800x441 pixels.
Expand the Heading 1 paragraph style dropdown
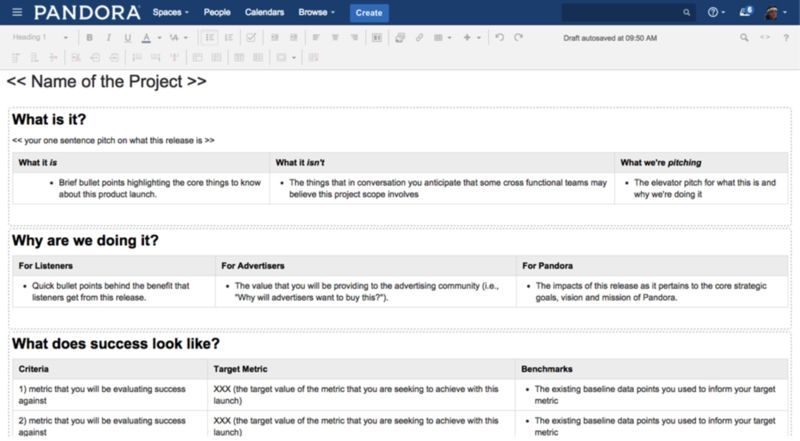click(x=40, y=37)
